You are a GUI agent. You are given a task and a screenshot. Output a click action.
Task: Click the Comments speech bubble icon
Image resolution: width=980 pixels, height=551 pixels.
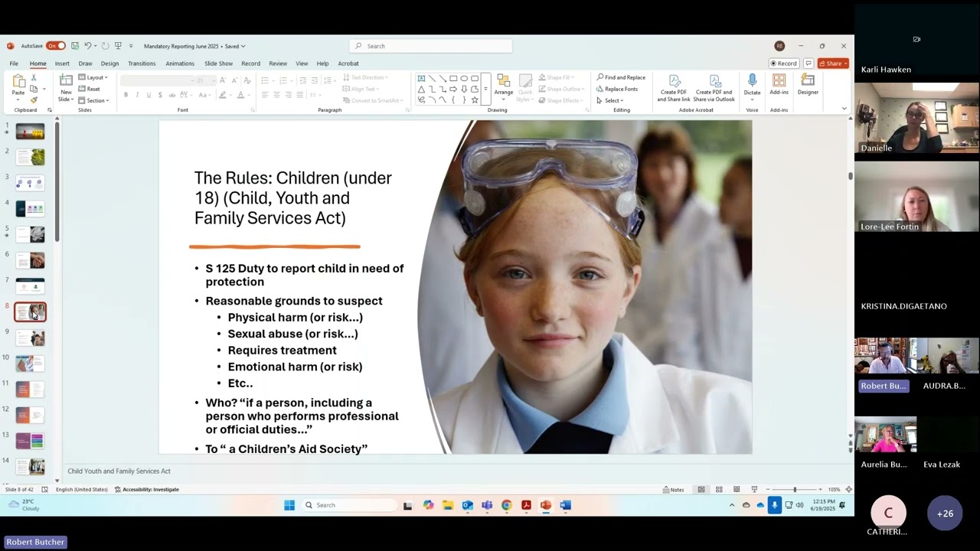pos(808,64)
